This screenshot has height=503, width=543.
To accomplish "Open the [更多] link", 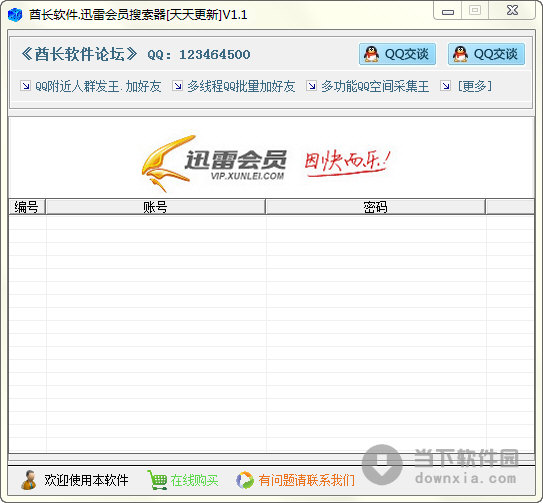I will tap(475, 86).
